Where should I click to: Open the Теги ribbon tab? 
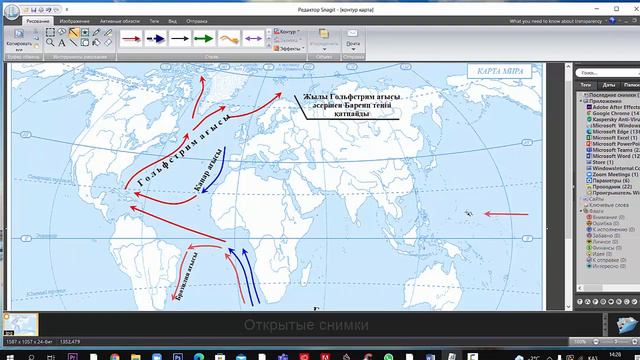(154, 21)
